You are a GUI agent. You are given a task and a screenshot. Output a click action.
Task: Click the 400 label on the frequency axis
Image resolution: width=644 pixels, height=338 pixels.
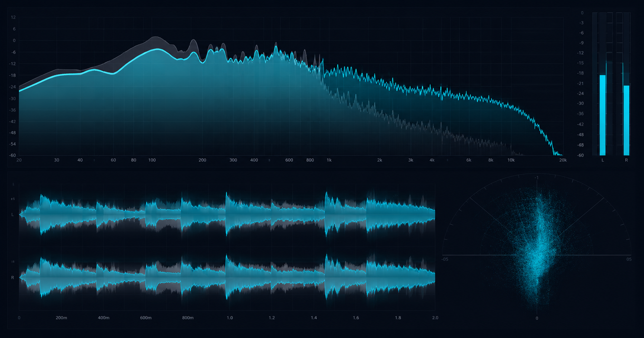(254, 160)
